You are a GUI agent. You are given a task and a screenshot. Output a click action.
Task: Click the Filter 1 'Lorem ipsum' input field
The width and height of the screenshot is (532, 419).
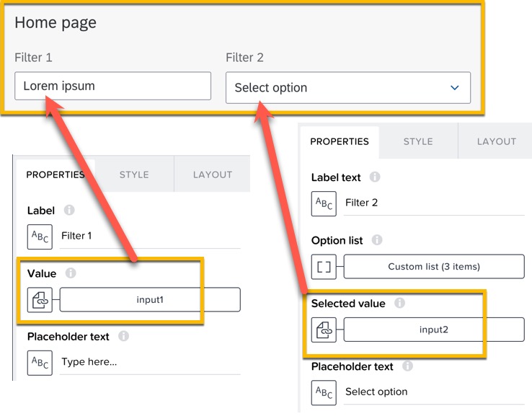pyautogui.click(x=112, y=86)
